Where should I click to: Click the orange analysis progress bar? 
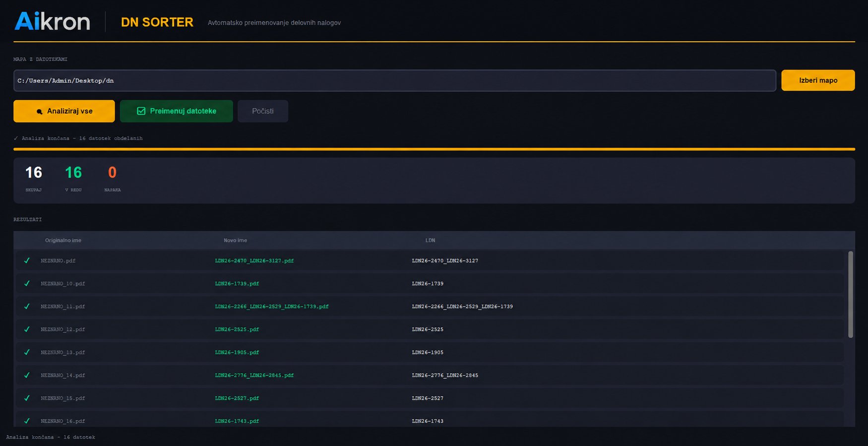coord(434,149)
